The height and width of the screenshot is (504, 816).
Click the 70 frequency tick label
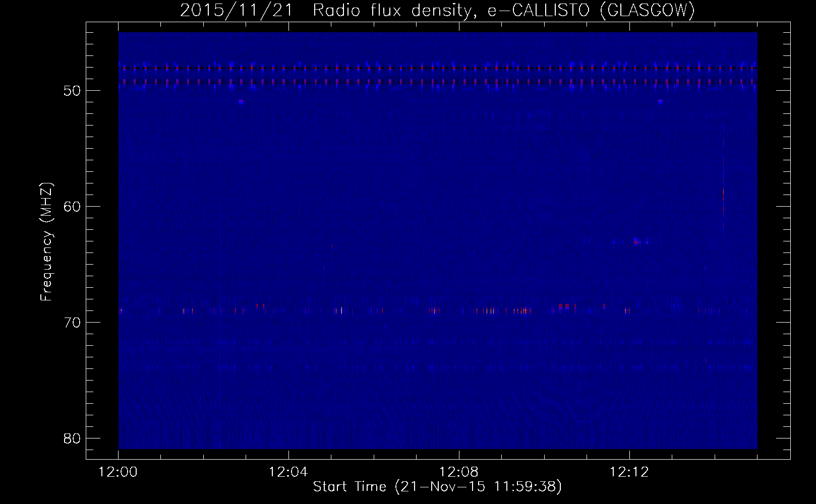point(73,323)
